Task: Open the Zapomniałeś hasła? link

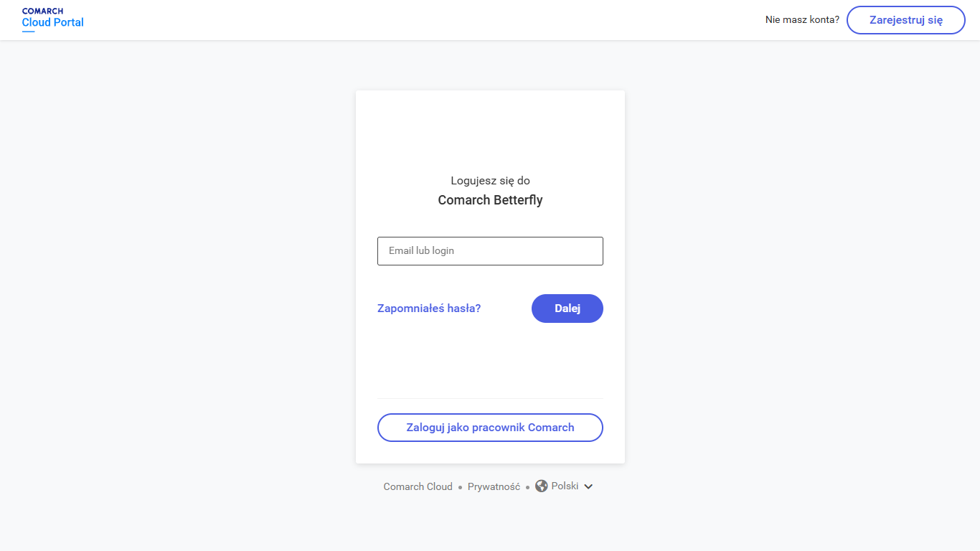Action: (429, 309)
